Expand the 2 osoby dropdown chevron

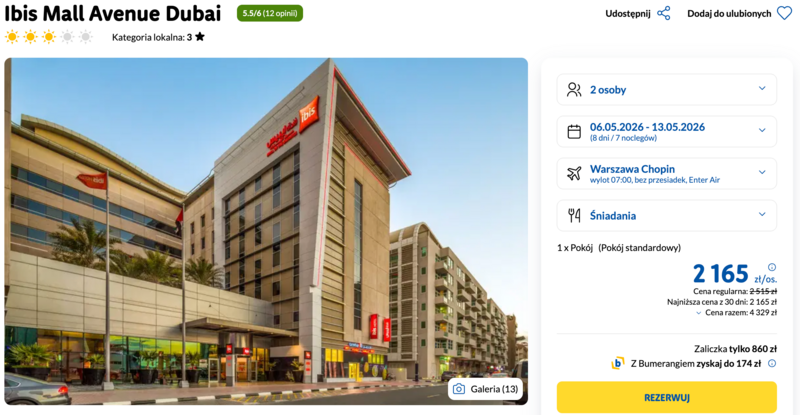pos(762,88)
